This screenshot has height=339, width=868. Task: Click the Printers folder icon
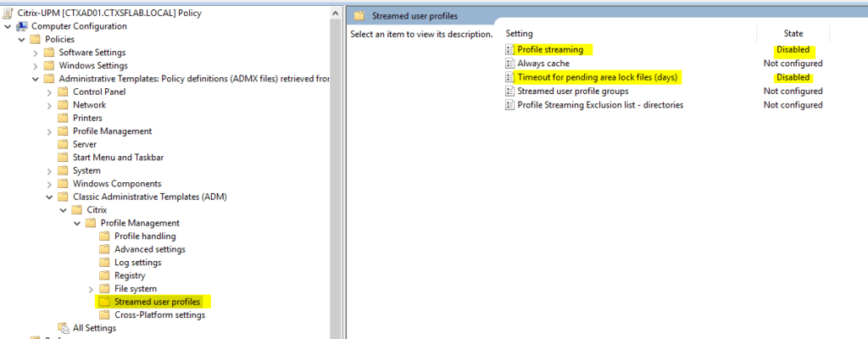tap(64, 118)
